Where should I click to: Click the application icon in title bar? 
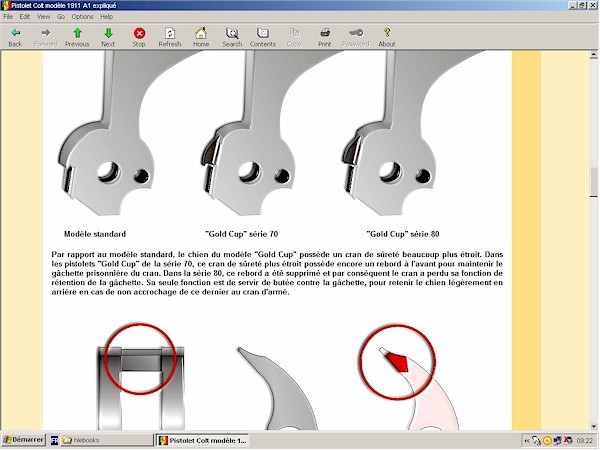(5, 5)
